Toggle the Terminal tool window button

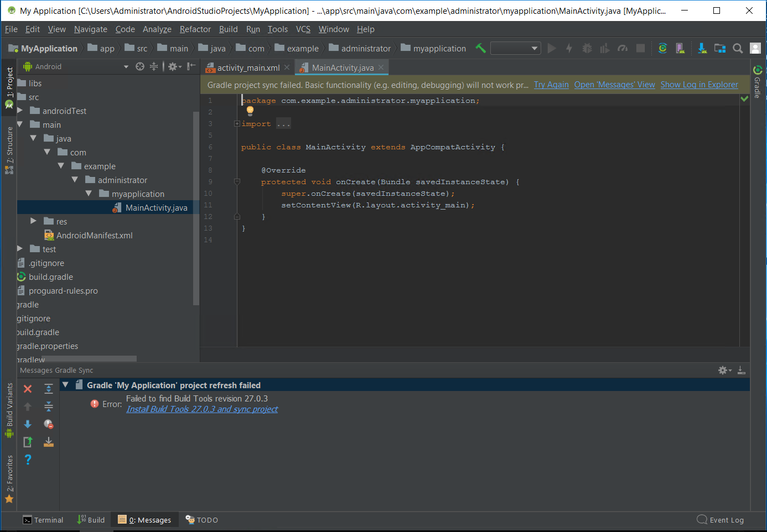coord(43,520)
